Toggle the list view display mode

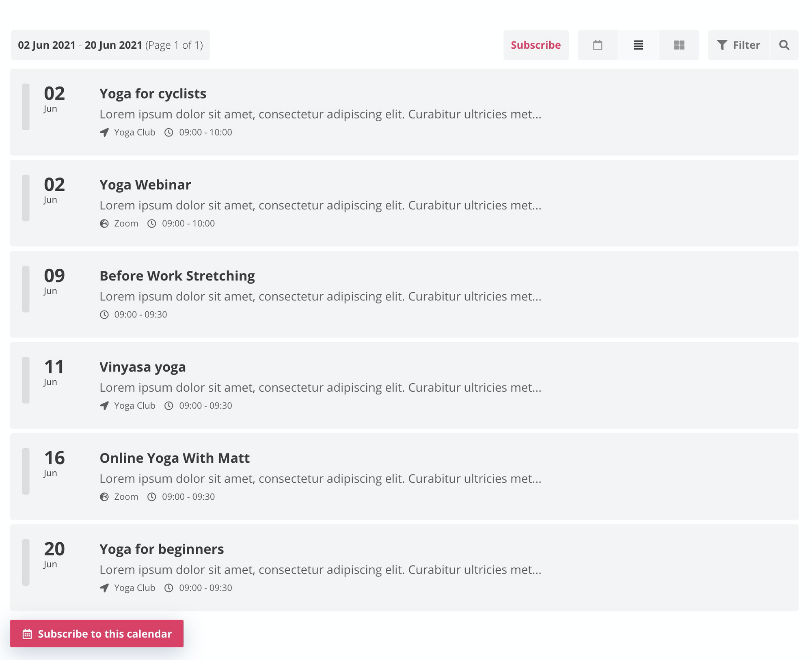637,45
